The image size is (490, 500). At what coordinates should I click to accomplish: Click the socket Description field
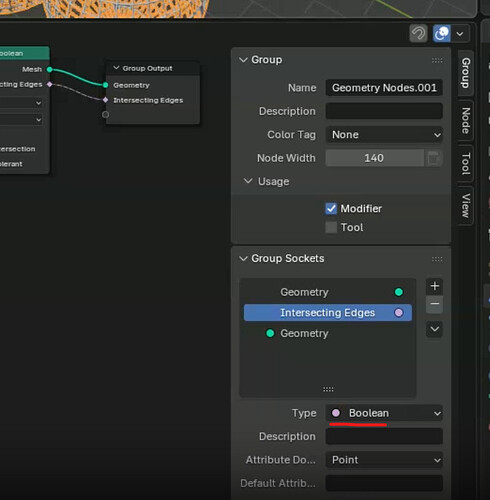click(x=384, y=436)
